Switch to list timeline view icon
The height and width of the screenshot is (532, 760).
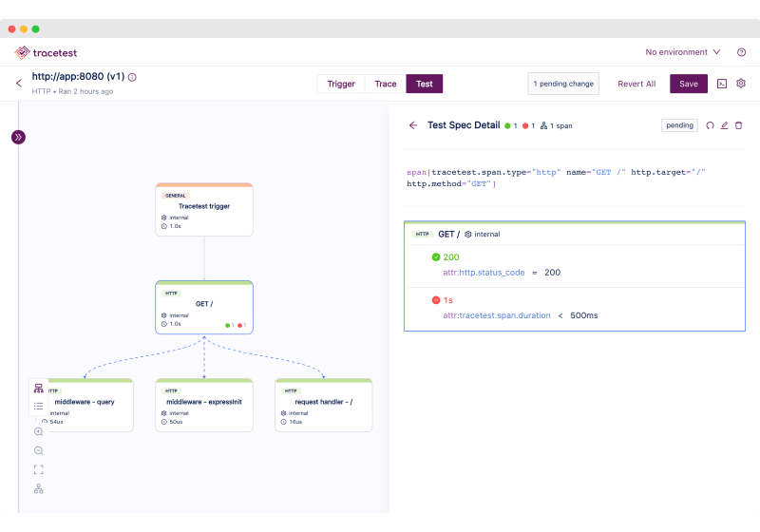pyautogui.click(x=39, y=406)
